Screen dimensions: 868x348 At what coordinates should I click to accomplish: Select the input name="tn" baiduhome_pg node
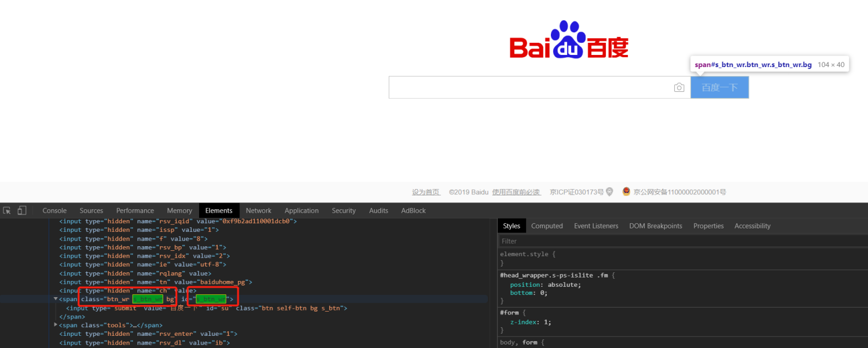pos(156,282)
